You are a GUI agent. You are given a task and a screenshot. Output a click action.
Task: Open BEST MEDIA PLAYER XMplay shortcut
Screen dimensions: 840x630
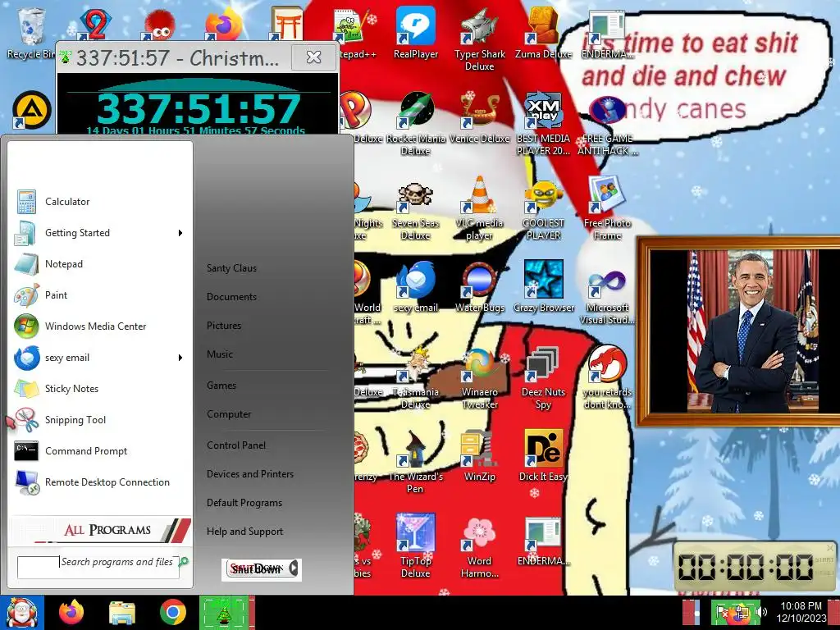tap(543, 123)
